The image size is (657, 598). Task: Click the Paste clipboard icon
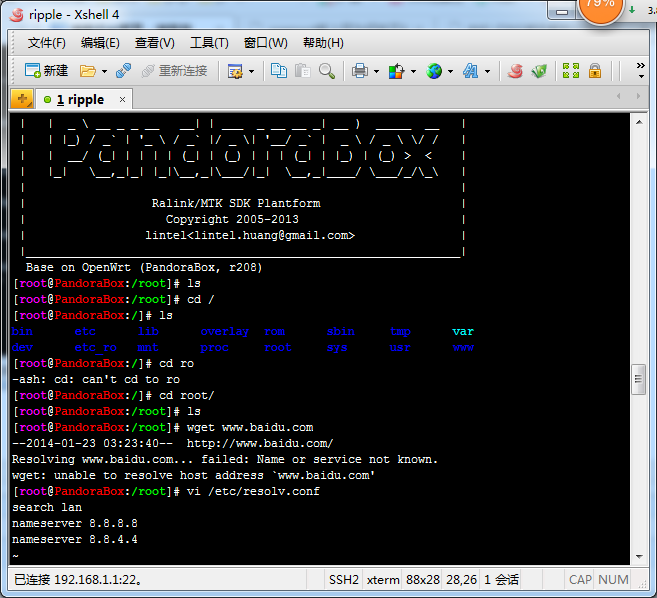pos(303,71)
